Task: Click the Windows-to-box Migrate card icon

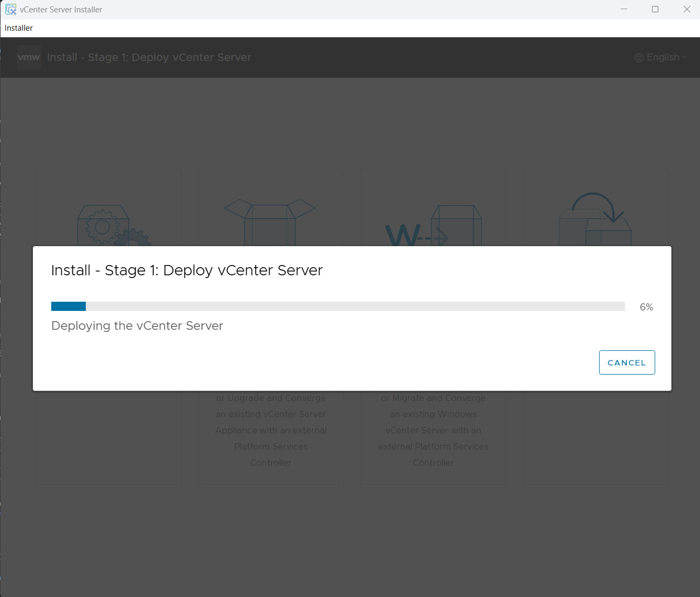Action: coord(433,225)
